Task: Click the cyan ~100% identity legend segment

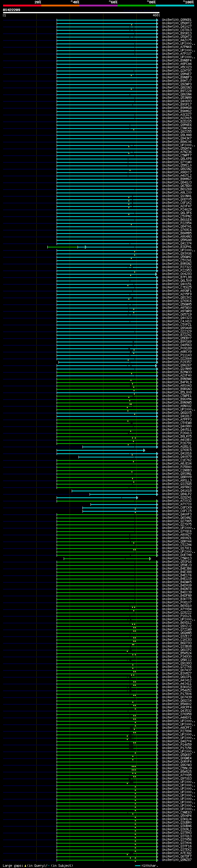Action: 175,6
